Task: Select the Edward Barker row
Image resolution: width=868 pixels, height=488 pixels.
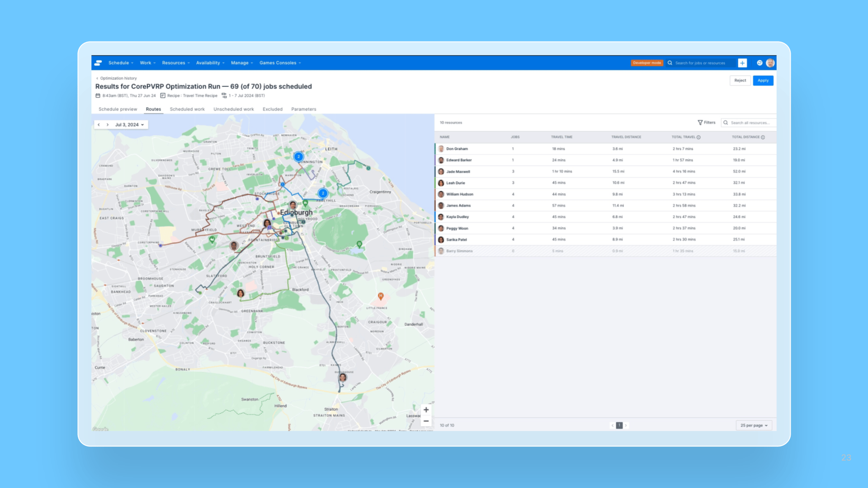Action: [606, 160]
